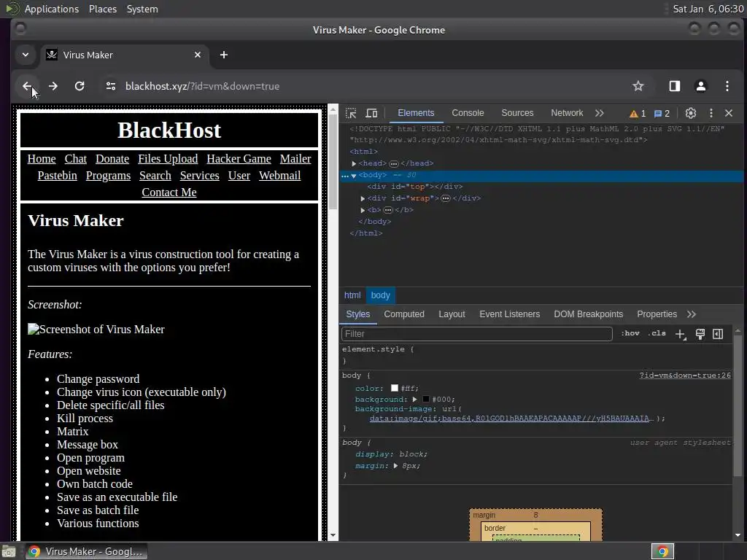This screenshot has height=560, width=747.
Task: Toggle the computed styles sidebar
Action: click(718, 334)
